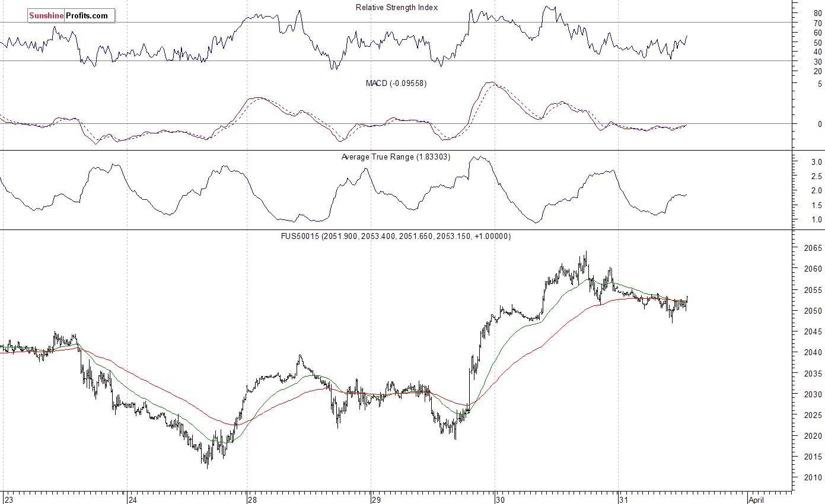The width and height of the screenshot is (825, 504).
Task: Click the 2010 price axis label
Action: click(814, 477)
